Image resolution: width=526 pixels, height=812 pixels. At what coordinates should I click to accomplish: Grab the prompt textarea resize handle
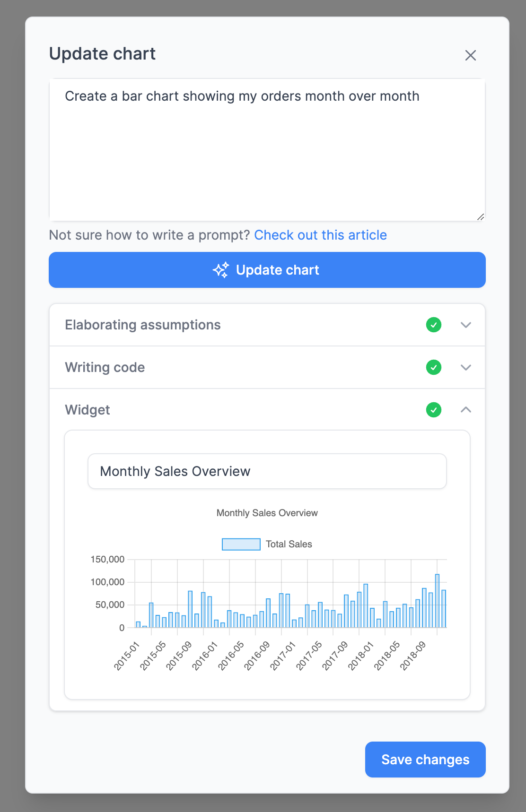coord(481,217)
